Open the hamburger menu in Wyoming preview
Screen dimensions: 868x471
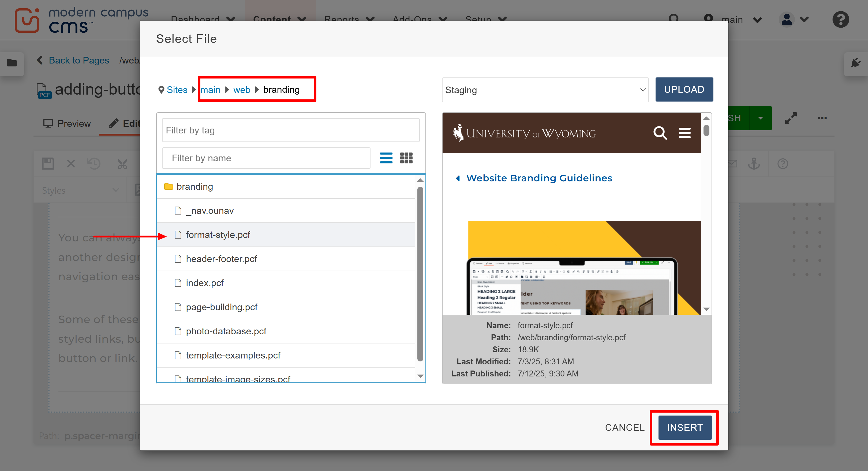[685, 133]
